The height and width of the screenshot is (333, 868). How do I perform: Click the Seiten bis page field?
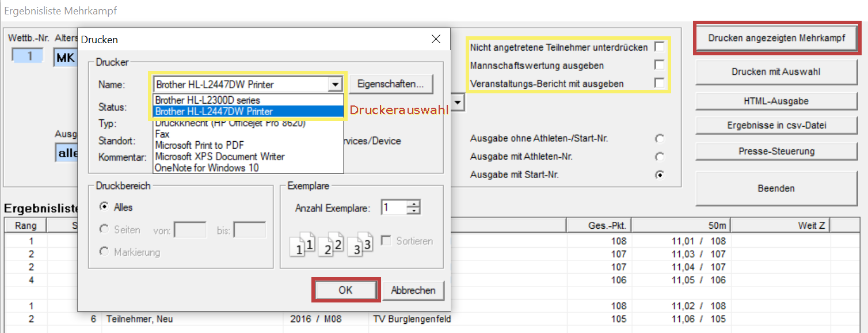pyautogui.click(x=250, y=230)
